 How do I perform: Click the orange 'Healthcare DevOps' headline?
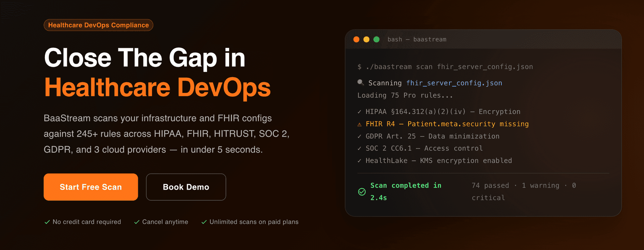click(x=157, y=87)
